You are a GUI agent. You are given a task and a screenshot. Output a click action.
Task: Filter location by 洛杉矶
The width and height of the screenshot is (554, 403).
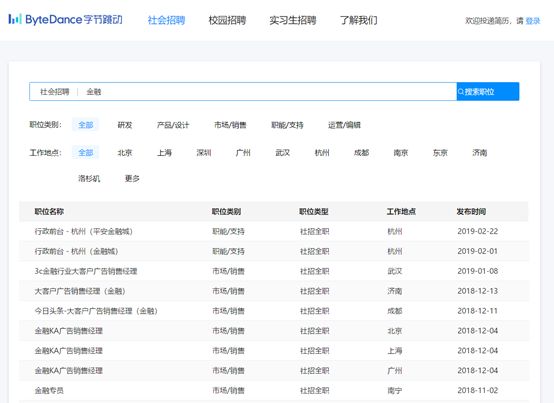pos(89,179)
